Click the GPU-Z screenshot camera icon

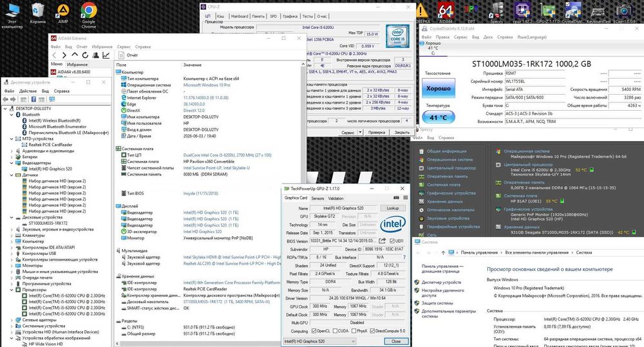tap(396, 198)
